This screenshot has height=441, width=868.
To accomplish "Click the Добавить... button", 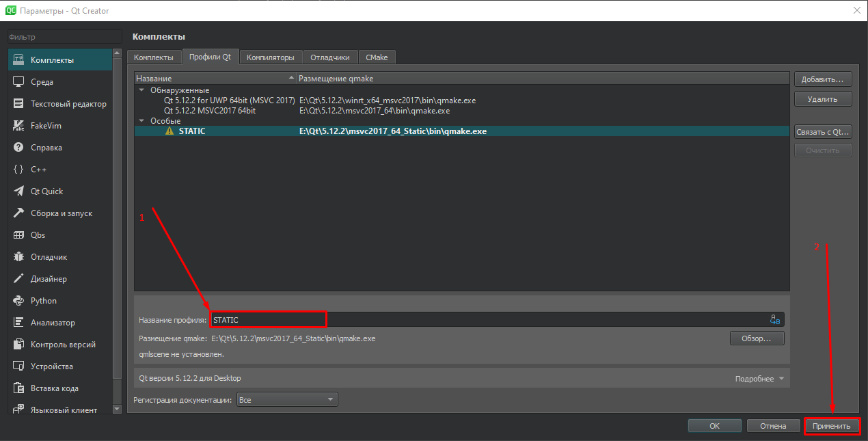I will pos(823,79).
